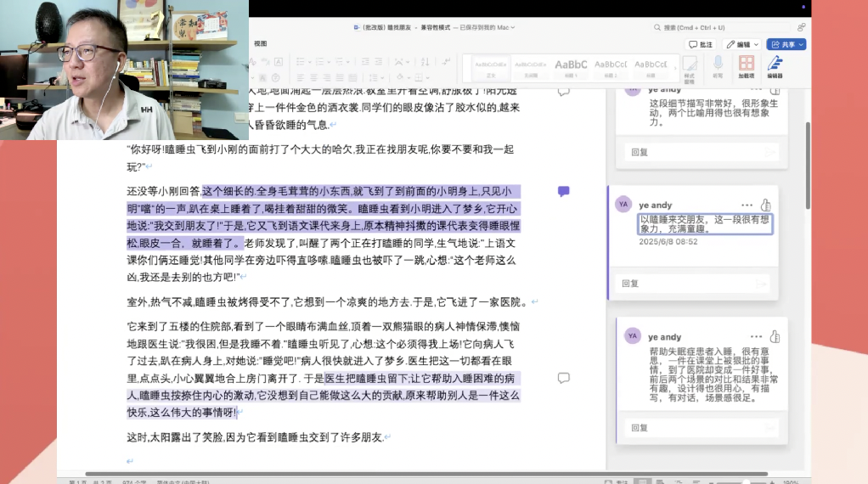Open the Styles Pane (样式窗格) icon
The image size is (868, 484).
tap(690, 65)
